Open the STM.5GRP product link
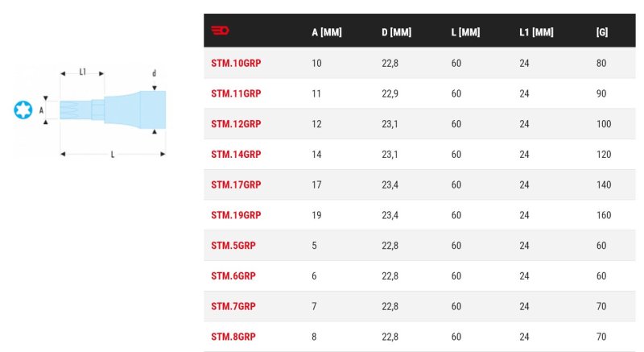Image resolution: width=644 pixels, height=352 pixels. click(233, 246)
